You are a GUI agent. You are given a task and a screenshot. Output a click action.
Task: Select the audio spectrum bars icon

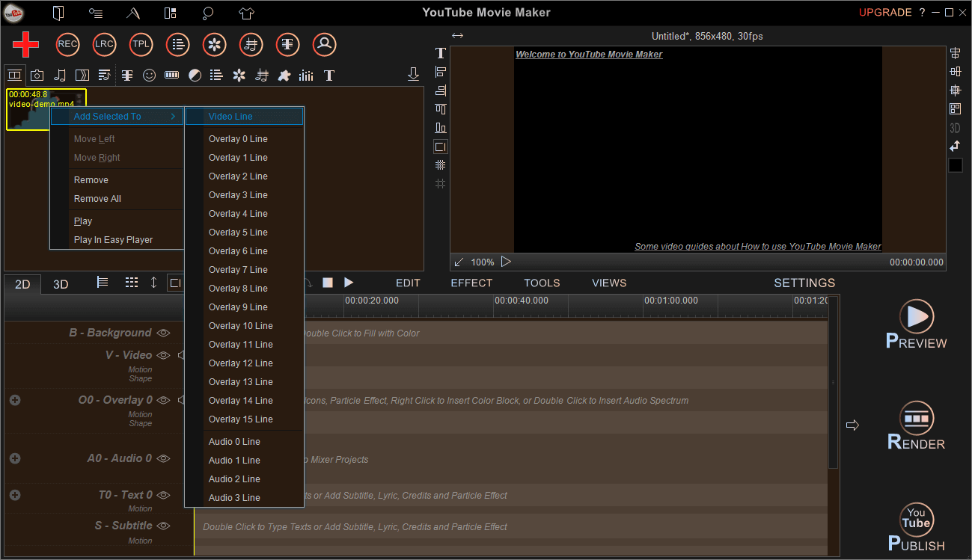[x=306, y=76]
